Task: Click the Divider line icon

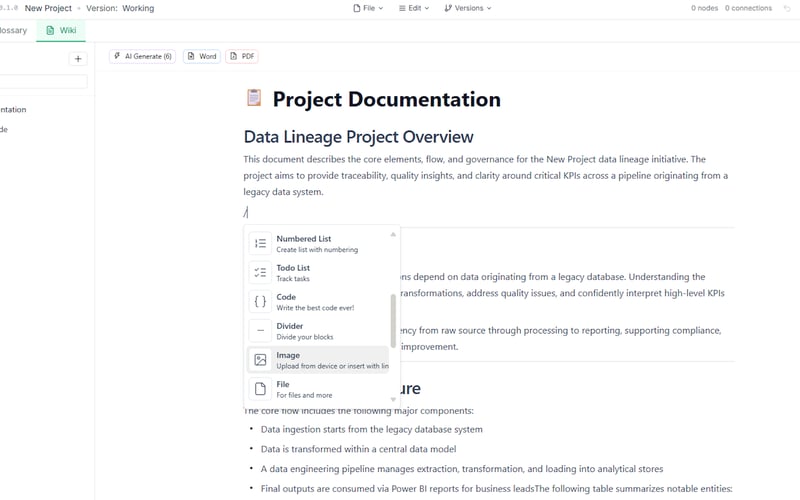Action: 260,331
